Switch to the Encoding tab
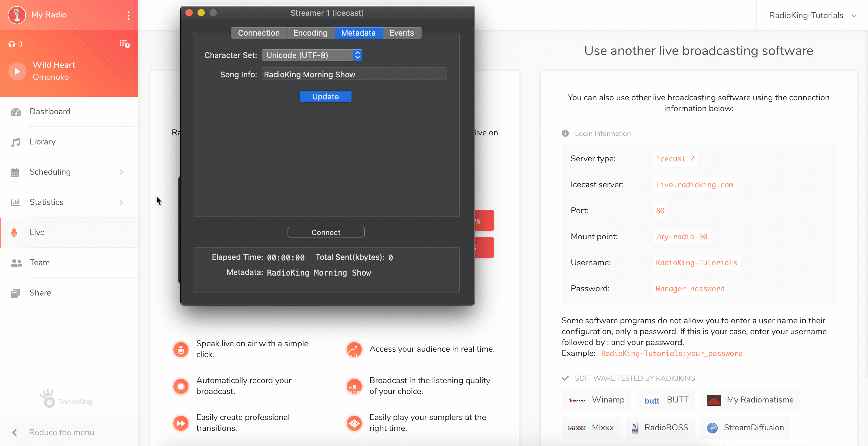This screenshot has height=446, width=868. [310, 33]
